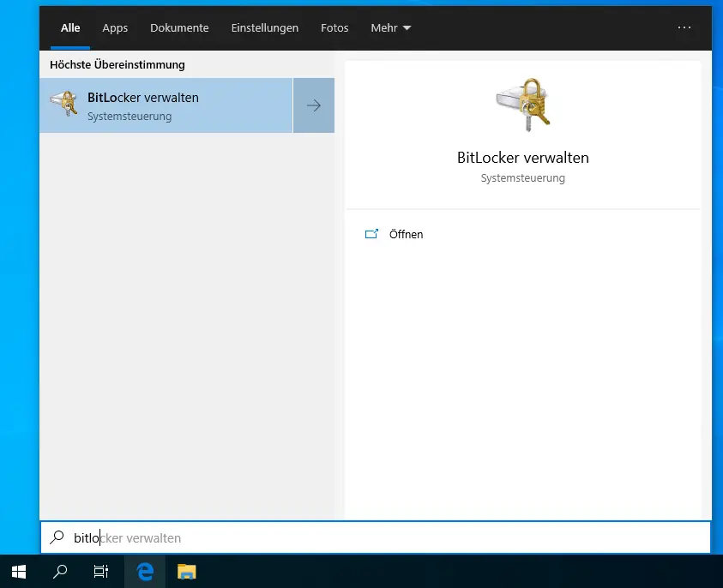Expand the Mehr dropdown menu

click(390, 27)
